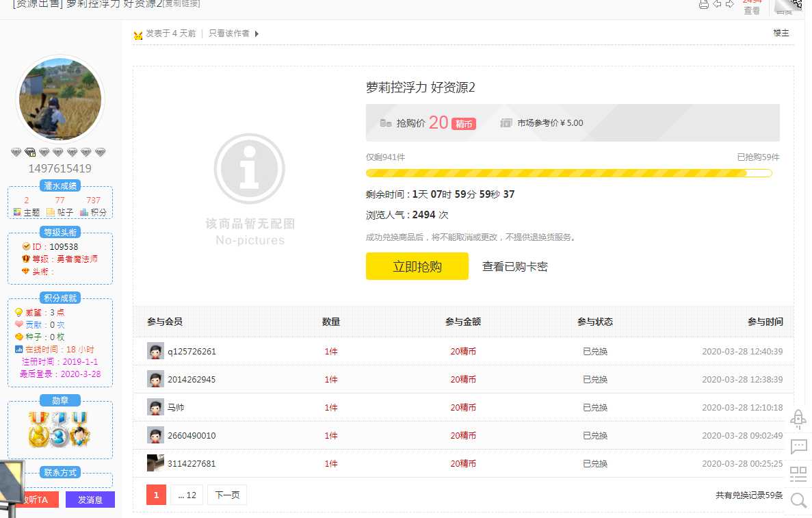Open member name 2014262945
This screenshot has height=518, width=812.
(x=192, y=379)
